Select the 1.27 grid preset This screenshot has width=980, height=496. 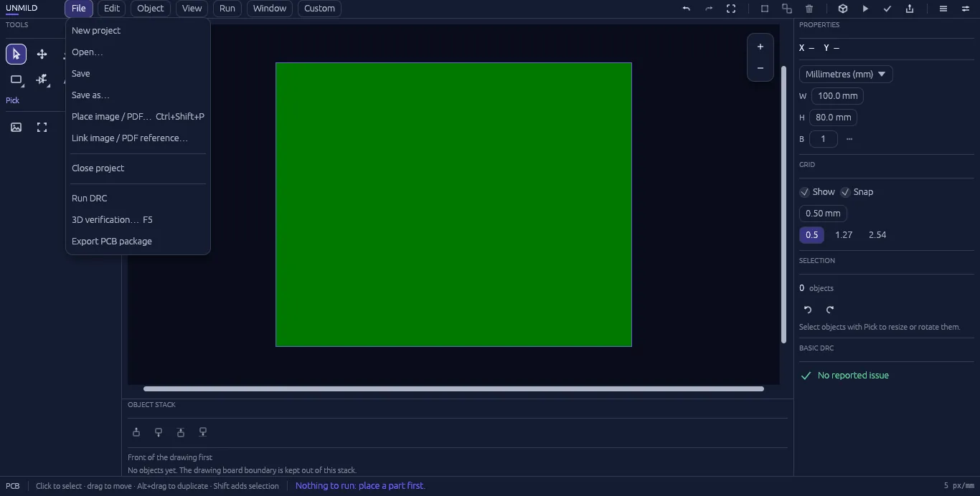pyautogui.click(x=844, y=235)
